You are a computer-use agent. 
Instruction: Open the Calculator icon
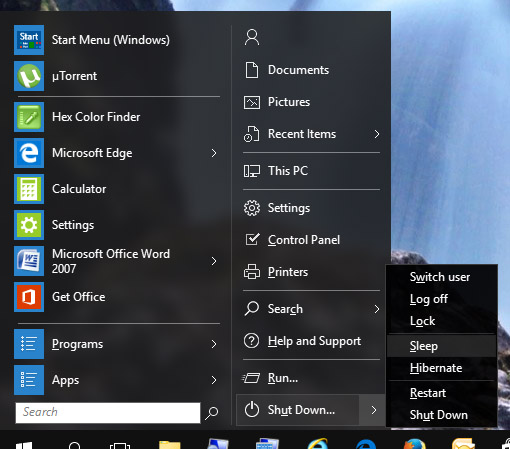pos(29,189)
